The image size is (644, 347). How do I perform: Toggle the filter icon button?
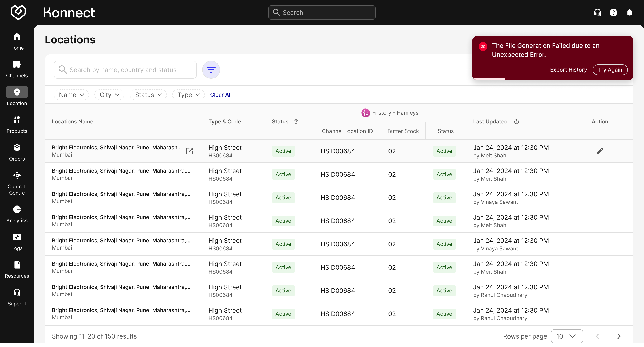pyautogui.click(x=211, y=70)
